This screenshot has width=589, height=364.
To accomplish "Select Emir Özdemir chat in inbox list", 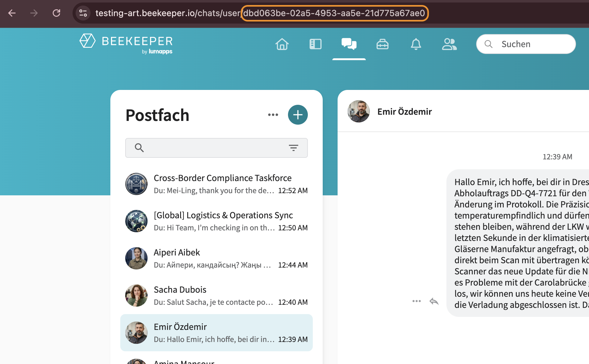I will pos(216,333).
